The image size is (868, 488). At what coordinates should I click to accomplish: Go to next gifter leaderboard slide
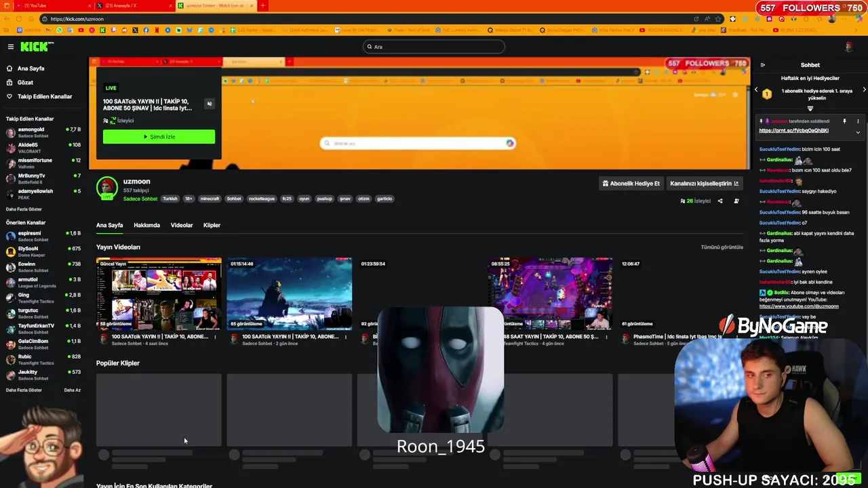point(864,89)
